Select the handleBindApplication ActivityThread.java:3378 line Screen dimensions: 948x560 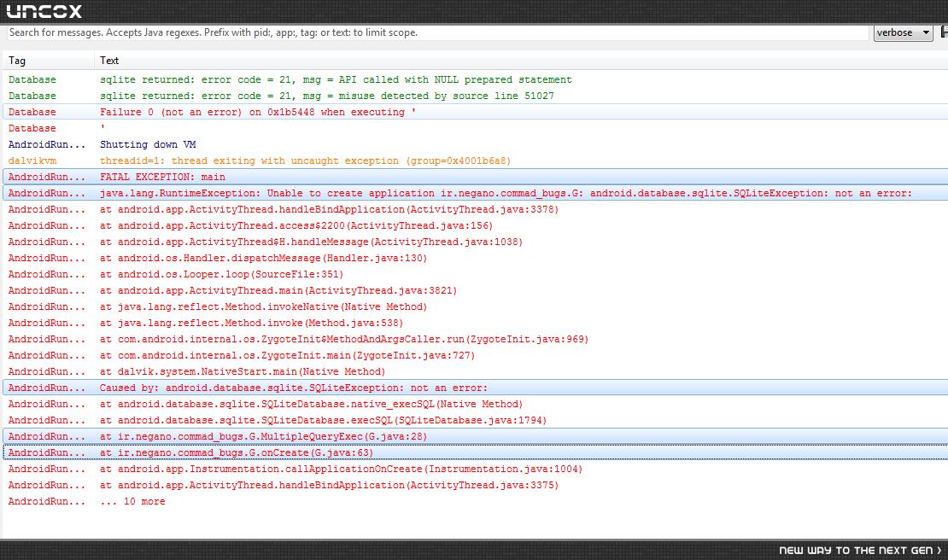pos(475,210)
